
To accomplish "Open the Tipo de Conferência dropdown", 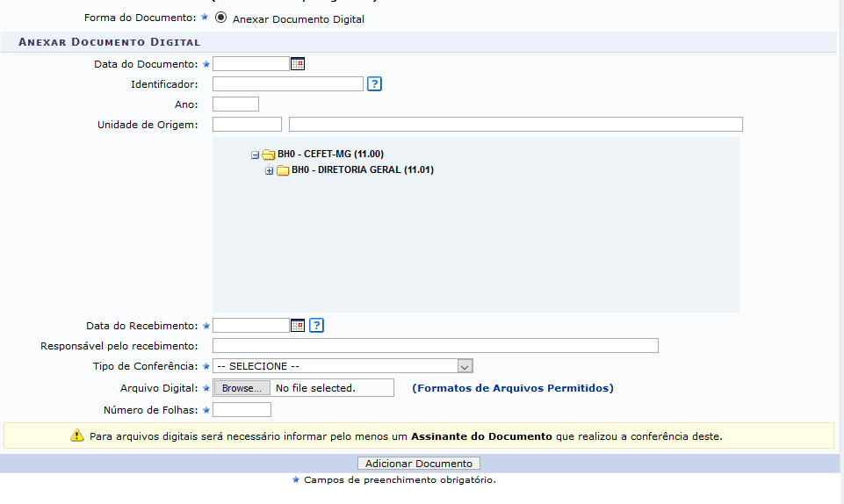I will 343,366.
